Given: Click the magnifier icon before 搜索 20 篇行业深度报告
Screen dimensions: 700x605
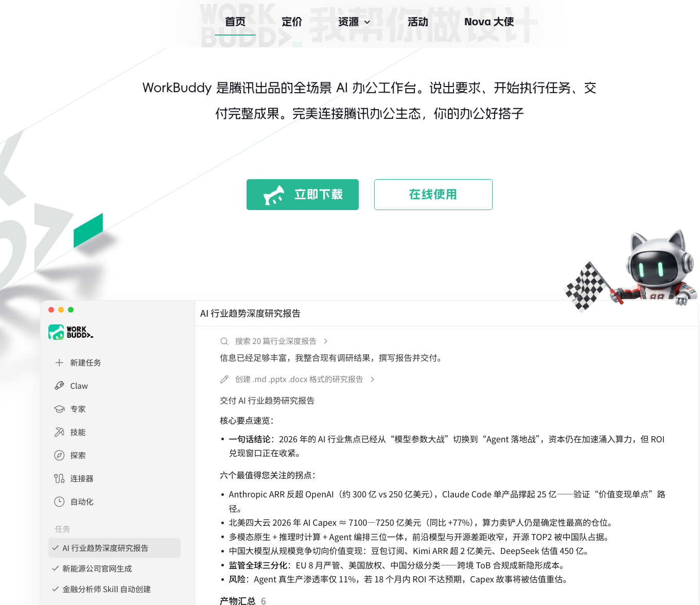Looking at the screenshot, I should [224, 341].
